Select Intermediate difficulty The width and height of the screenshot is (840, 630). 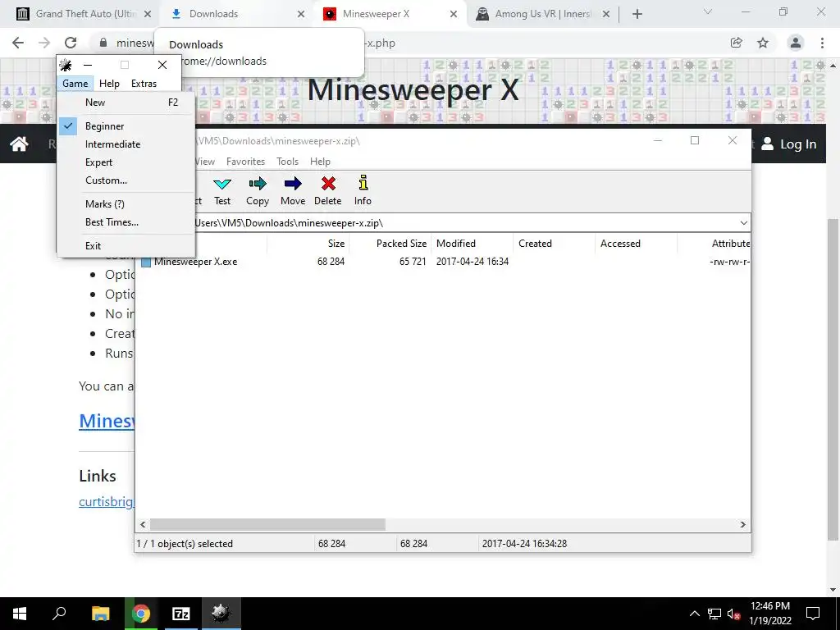point(126,144)
